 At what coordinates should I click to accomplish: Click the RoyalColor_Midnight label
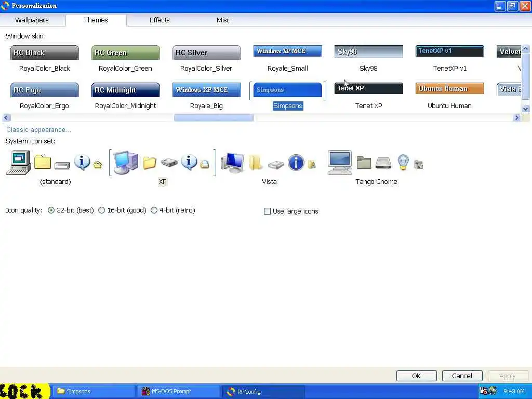point(126,105)
